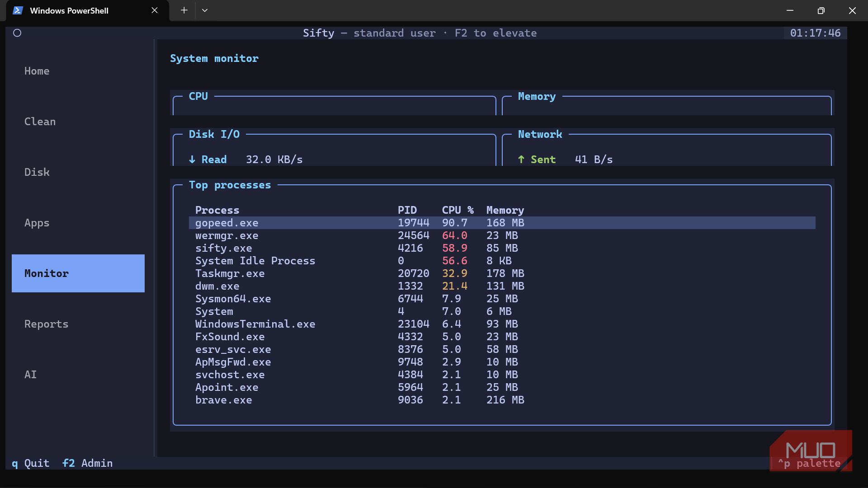Click the Memory column header in the table

pyautogui.click(x=505, y=210)
